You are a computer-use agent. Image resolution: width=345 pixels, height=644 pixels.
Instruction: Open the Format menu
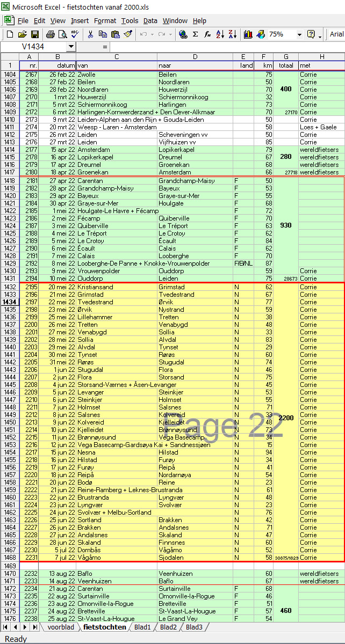point(105,20)
